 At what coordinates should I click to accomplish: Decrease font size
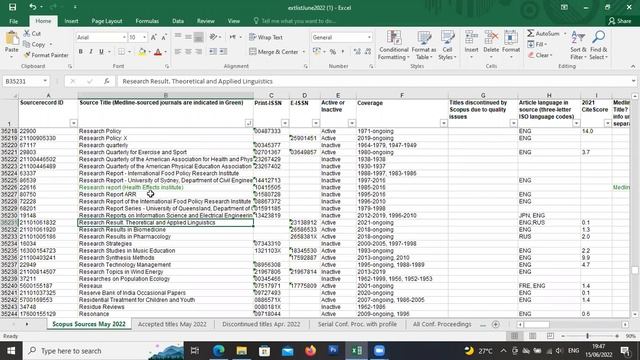coord(164,37)
